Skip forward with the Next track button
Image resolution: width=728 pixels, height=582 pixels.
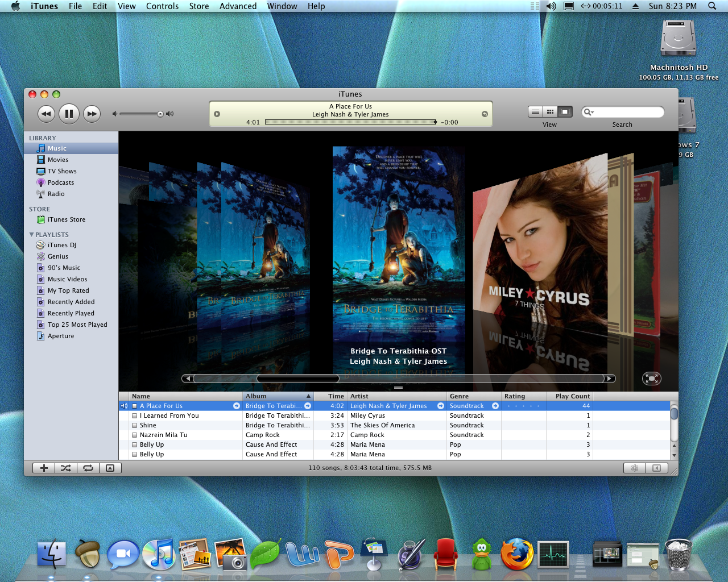pos(92,114)
